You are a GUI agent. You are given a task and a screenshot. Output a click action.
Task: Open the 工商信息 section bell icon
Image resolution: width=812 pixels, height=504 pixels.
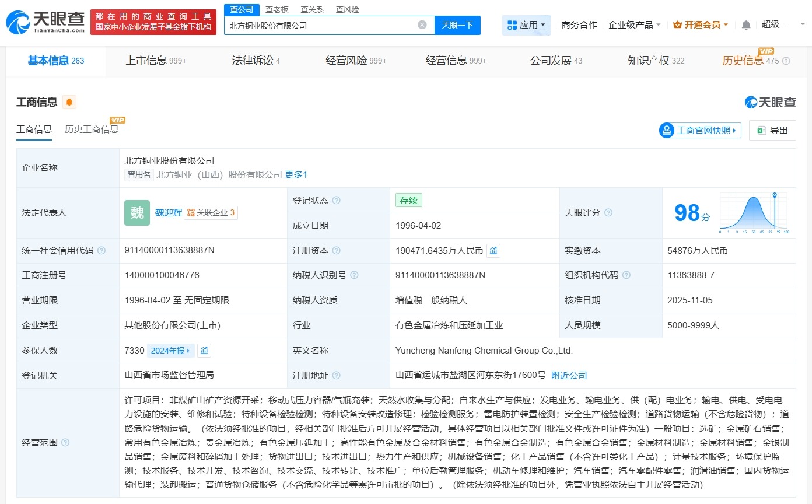point(70,102)
